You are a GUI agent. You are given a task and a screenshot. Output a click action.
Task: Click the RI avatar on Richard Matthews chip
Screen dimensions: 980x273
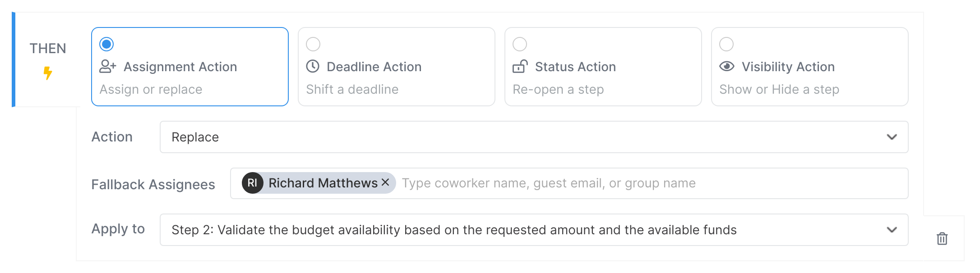click(253, 183)
